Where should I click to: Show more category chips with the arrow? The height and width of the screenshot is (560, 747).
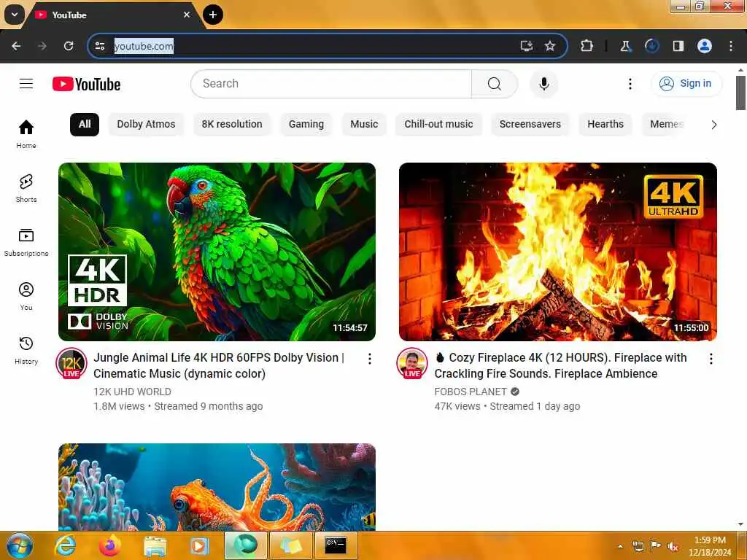point(713,125)
